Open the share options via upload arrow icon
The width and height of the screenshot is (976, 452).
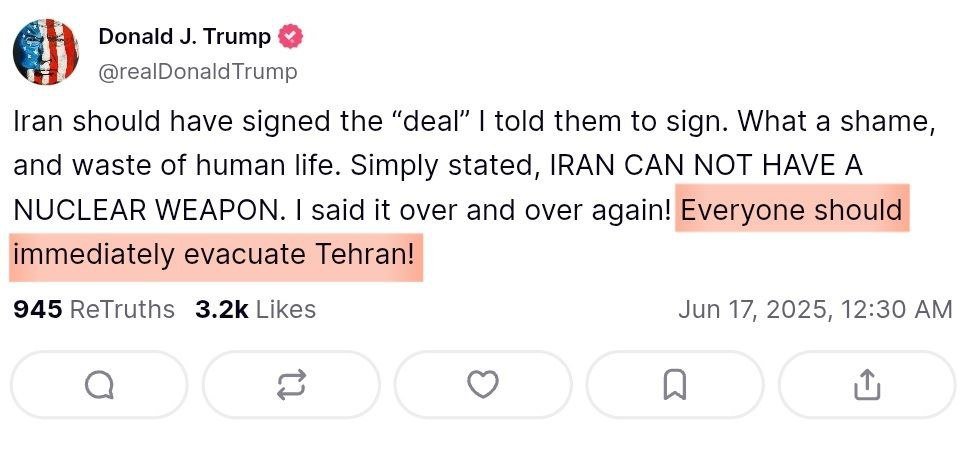(867, 385)
